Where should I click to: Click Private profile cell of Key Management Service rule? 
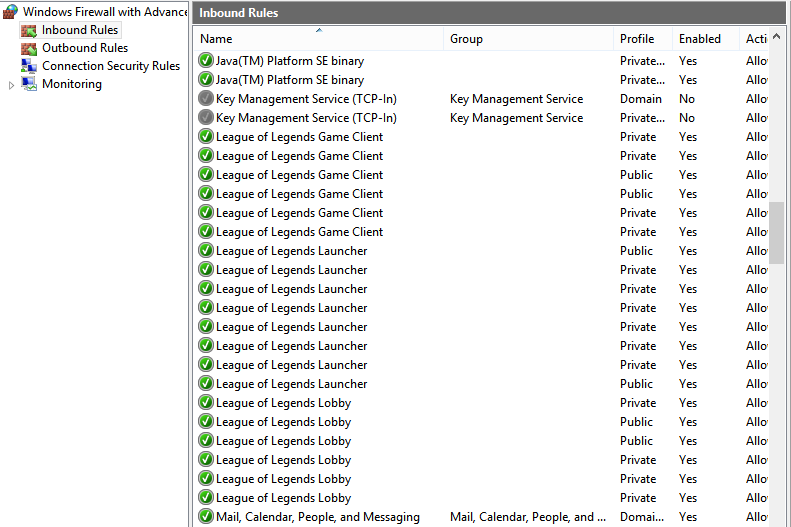point(642,118)
